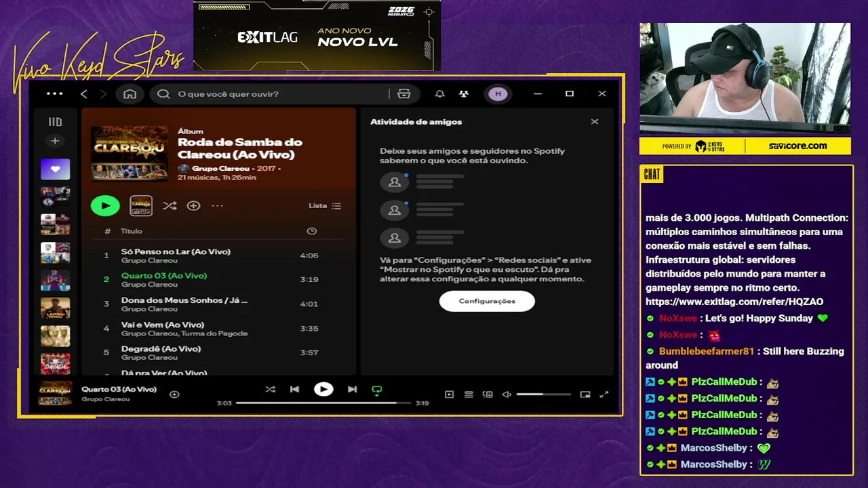This screenshot has height=488, width=868.
Task: Toggle shuffle in the player bar
Action: tap(270, 389)
